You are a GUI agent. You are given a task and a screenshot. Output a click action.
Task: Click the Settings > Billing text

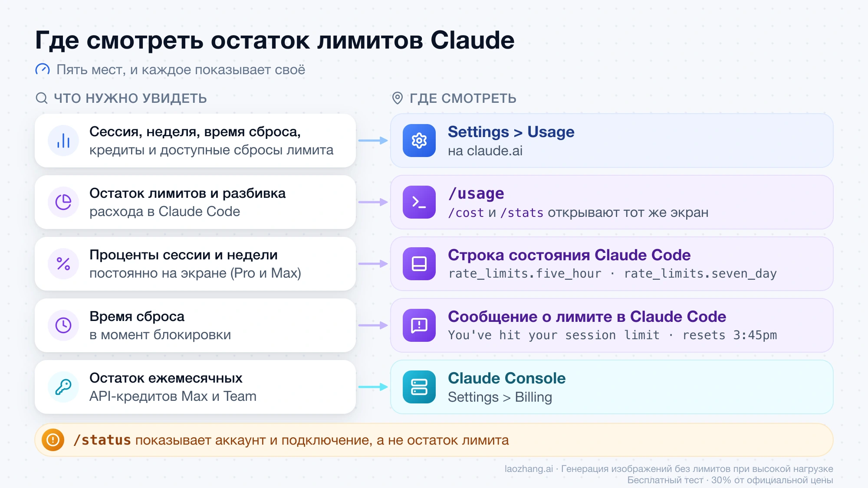500,397
